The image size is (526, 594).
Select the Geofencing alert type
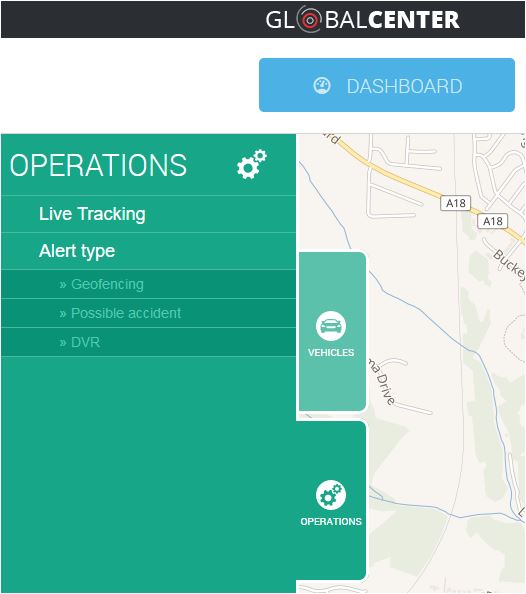pyautogui.click(x=149, y=284)
